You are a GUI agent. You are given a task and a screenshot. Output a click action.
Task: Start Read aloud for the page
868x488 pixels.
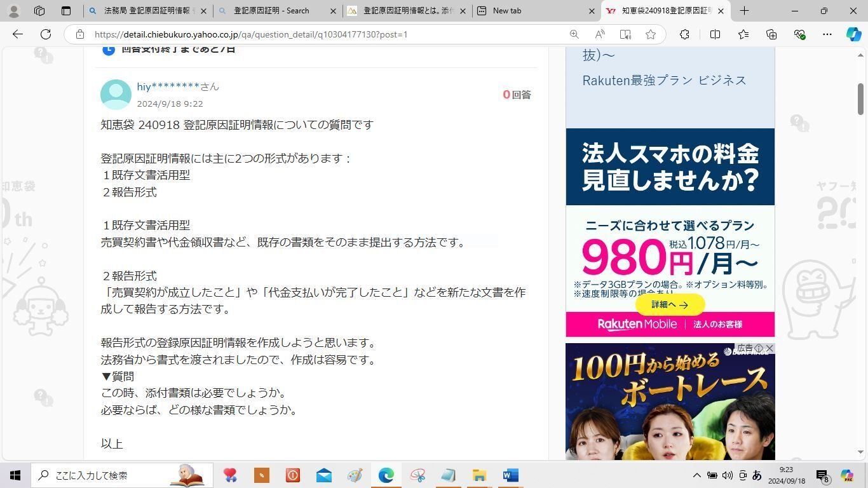pyautogui.click(x=599, y=34)
